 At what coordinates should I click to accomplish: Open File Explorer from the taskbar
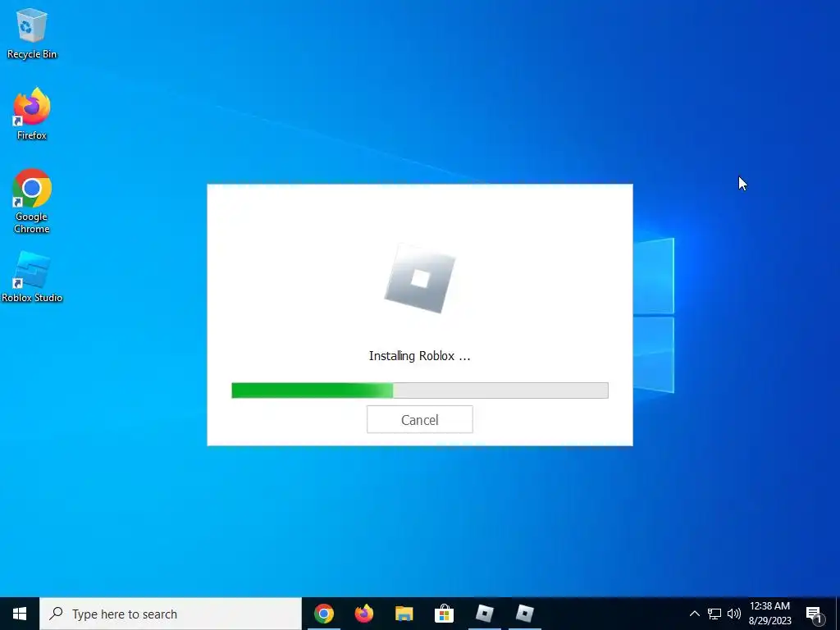click(x=404, y=614)
